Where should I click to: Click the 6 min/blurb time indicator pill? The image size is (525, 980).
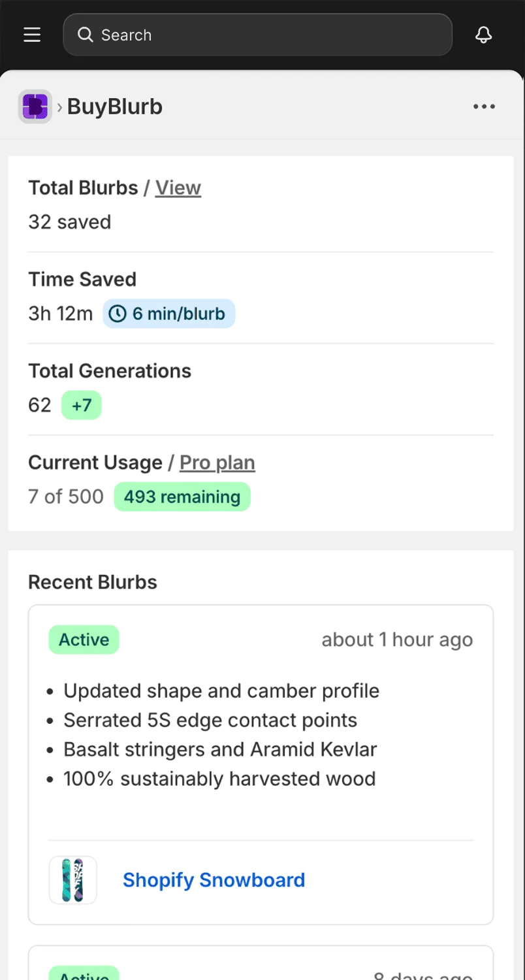(x=168, y=314)
